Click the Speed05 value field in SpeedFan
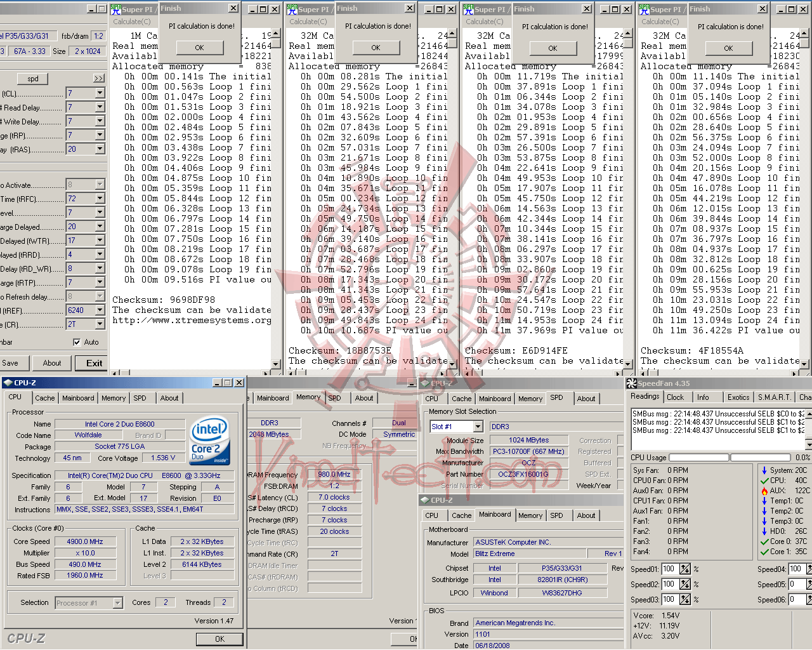812x650 pixels. coord(797,584)
